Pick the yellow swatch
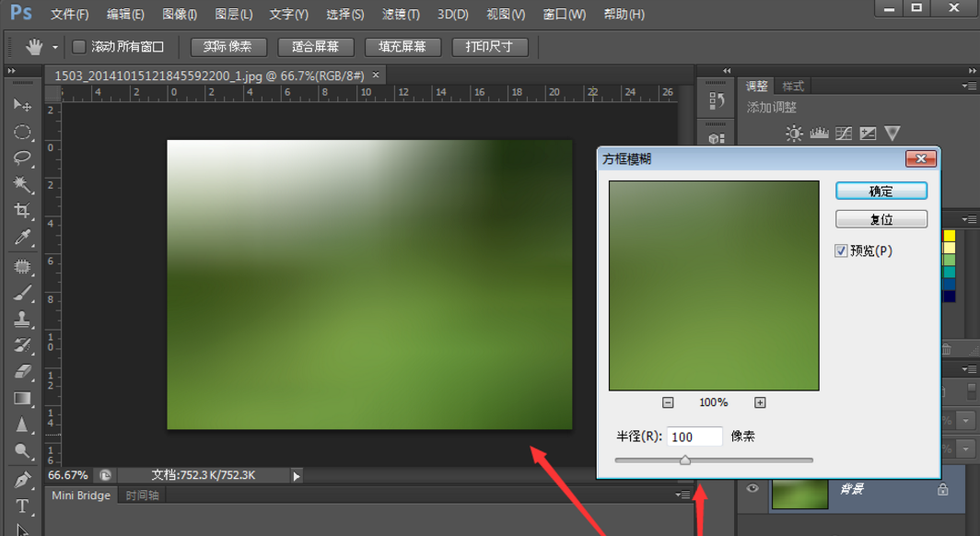This screenshot has height=536, width=980. (x=949, y=236)
